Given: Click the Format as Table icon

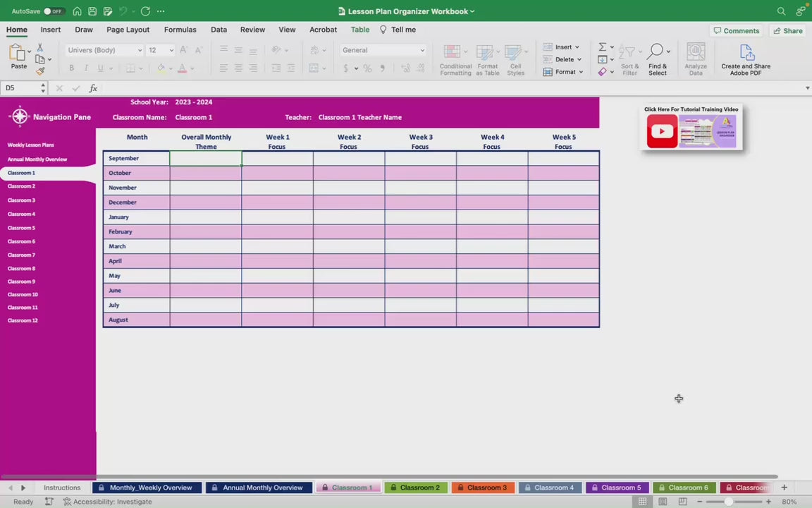Looking at the screenshot, I should click(x=487, y=59).
